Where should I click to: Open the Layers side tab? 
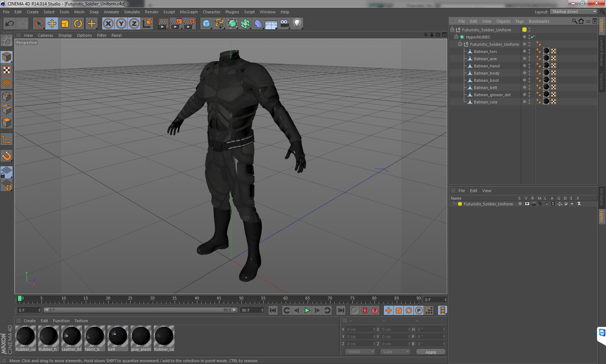tap(602, 216)
